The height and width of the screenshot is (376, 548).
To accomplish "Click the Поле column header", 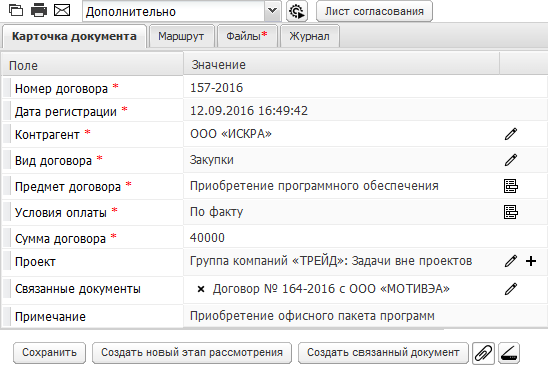I will click(x=92, y=65).
